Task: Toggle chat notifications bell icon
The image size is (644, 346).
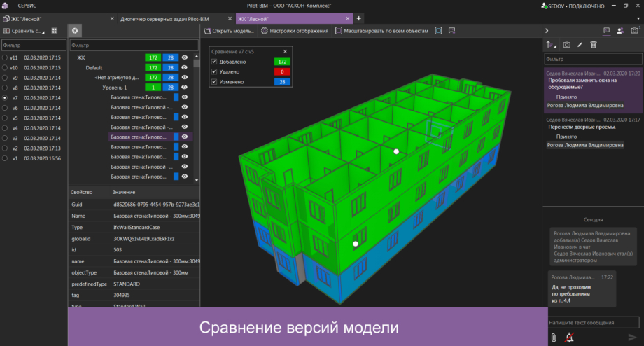Action: pyautogui.click(x=569, y=338)
